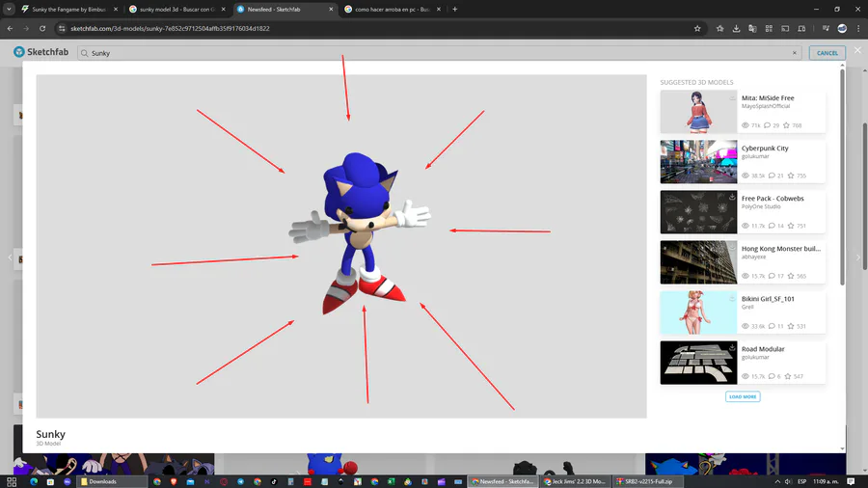This screenshot has width=868, height=488.
Task: Open the Windows Start button
Action: pos(11,482)
